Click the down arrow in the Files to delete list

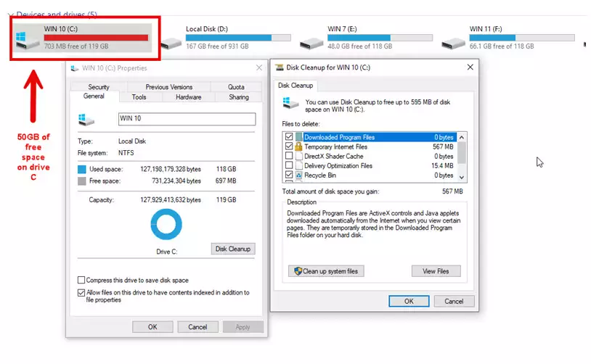[x=462, y=178]
